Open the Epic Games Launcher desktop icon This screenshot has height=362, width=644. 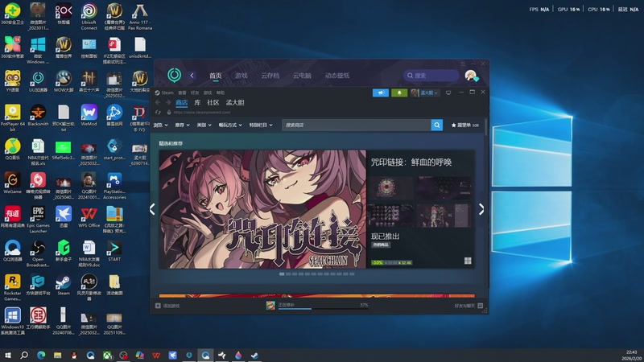pyautogui.click(x=38, y=220)
